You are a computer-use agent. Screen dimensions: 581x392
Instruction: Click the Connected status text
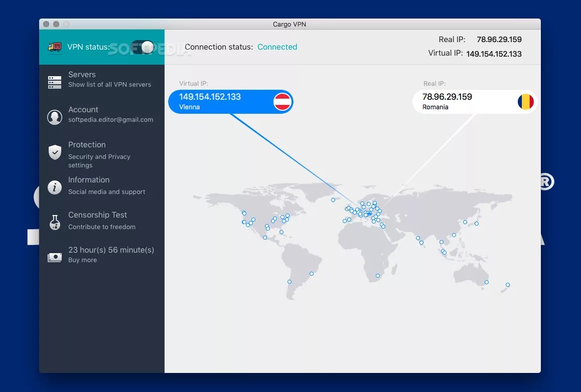point(277,47)
